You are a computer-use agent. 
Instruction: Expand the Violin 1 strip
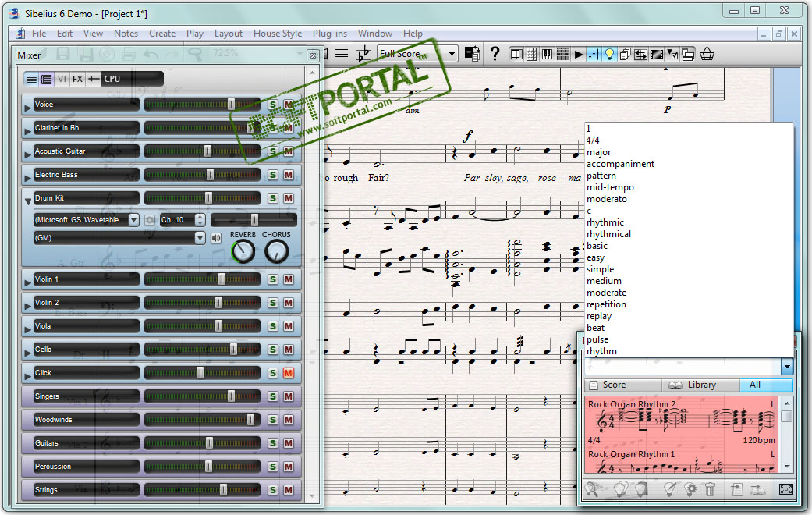[27, 283]
